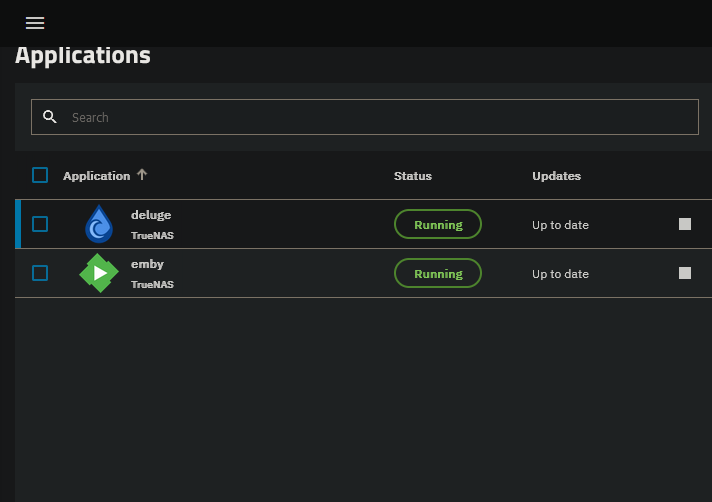Screen dimensions: 712x502
Task: Click Up to date text for emby
Action: (560, 274)
